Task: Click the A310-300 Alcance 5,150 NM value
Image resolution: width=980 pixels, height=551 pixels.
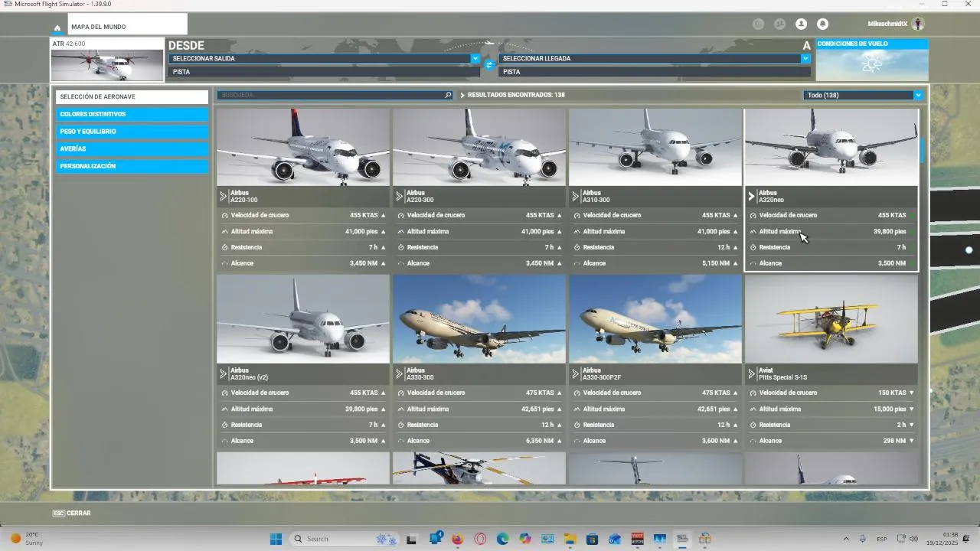Action: tap(716, 263)
